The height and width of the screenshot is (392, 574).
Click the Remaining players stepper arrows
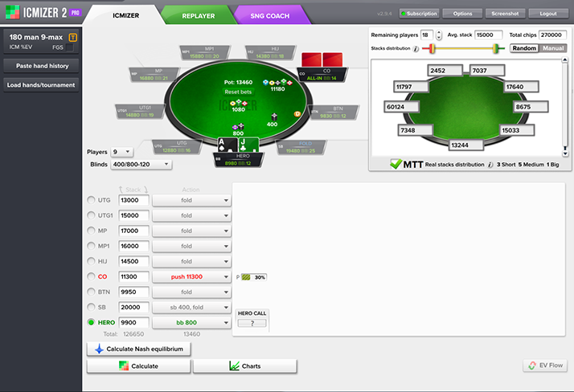tap(439, 35)
